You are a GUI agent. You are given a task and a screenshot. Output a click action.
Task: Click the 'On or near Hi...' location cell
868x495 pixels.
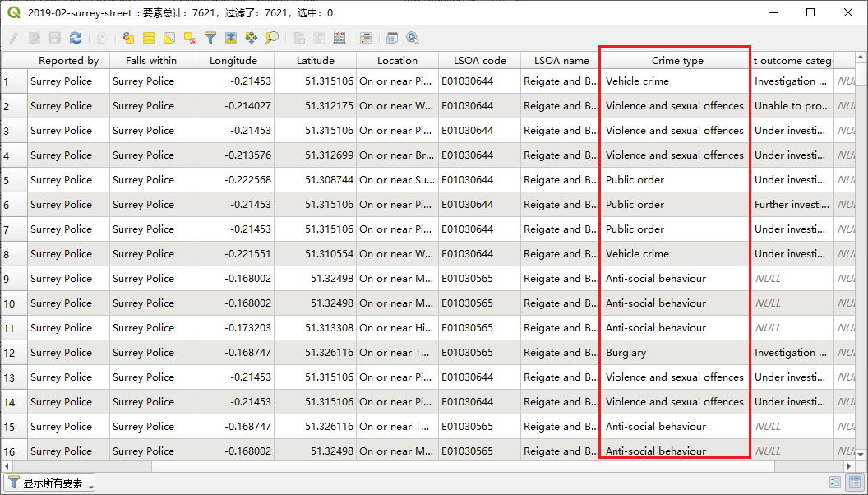click(398, 328)
